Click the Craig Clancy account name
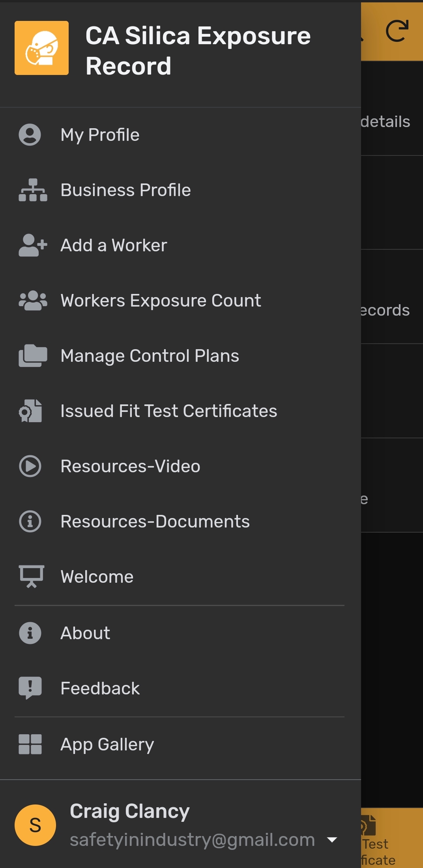423x868 pixels. pyautogui.click(x=129, y=811)
